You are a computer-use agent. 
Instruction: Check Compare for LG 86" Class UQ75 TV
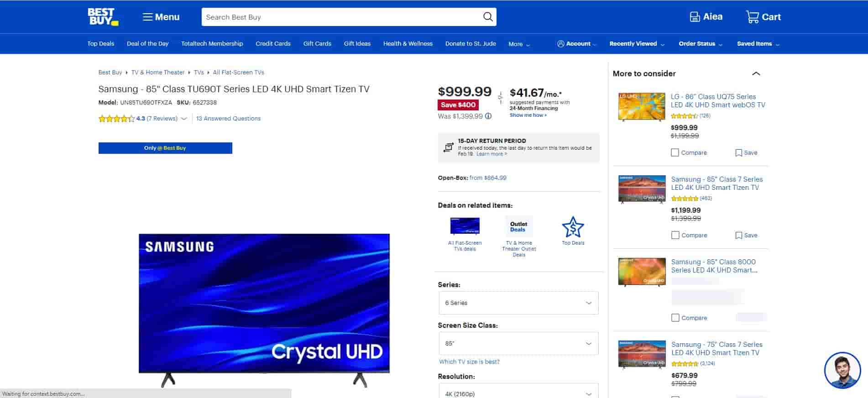tap(675, 152)
